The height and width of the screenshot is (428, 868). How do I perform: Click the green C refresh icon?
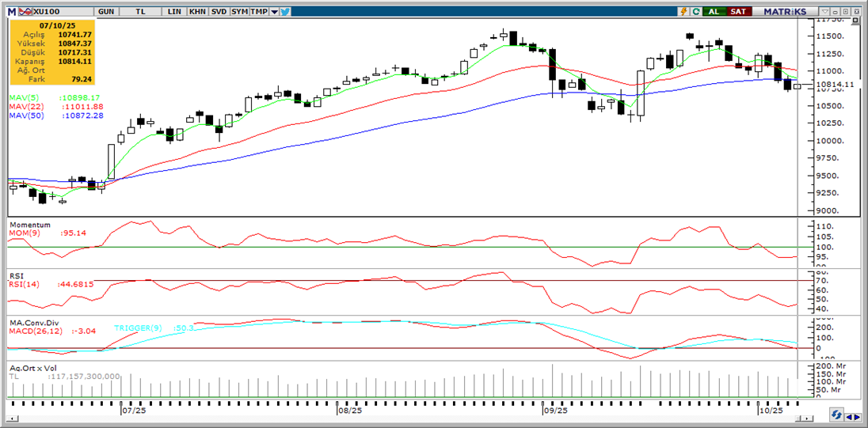click(695, 12)
